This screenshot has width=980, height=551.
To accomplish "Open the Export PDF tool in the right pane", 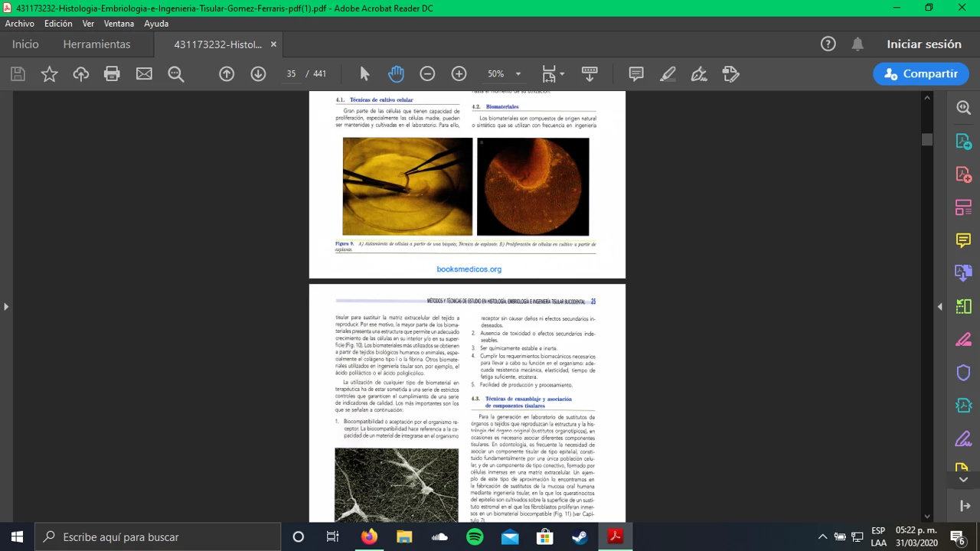I will (x=963, y=142).
